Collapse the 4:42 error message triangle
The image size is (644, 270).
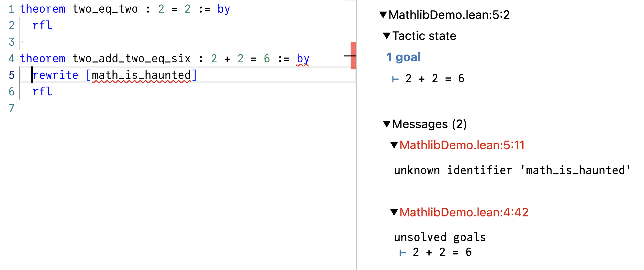(x=394, y=212)
